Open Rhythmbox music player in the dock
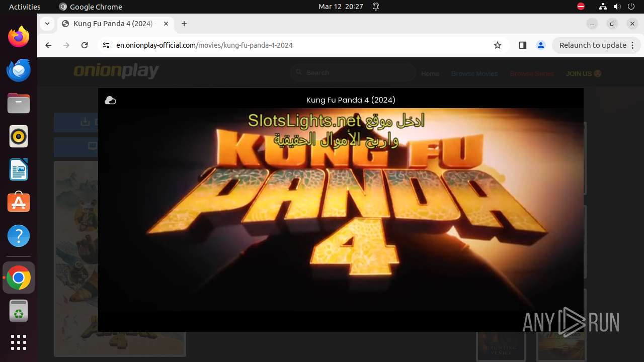Viewport: 644px width, 362px height. (x=19, y=136)
